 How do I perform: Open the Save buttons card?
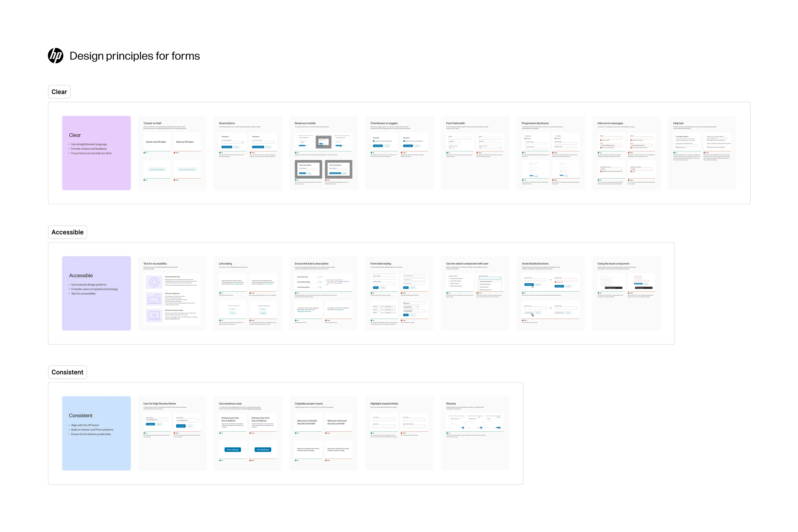pos(248,153)
